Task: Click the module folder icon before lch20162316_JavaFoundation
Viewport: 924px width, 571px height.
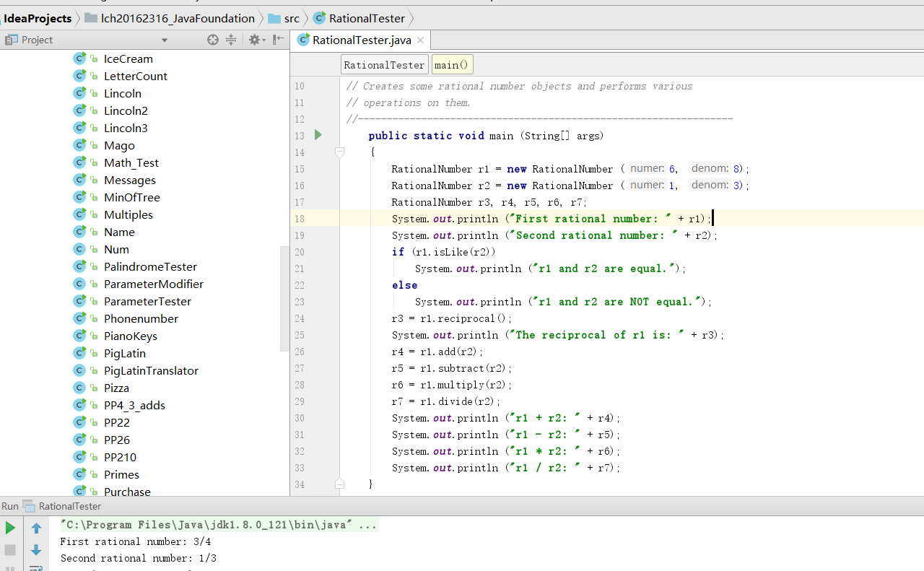Action: coord(90,18)
